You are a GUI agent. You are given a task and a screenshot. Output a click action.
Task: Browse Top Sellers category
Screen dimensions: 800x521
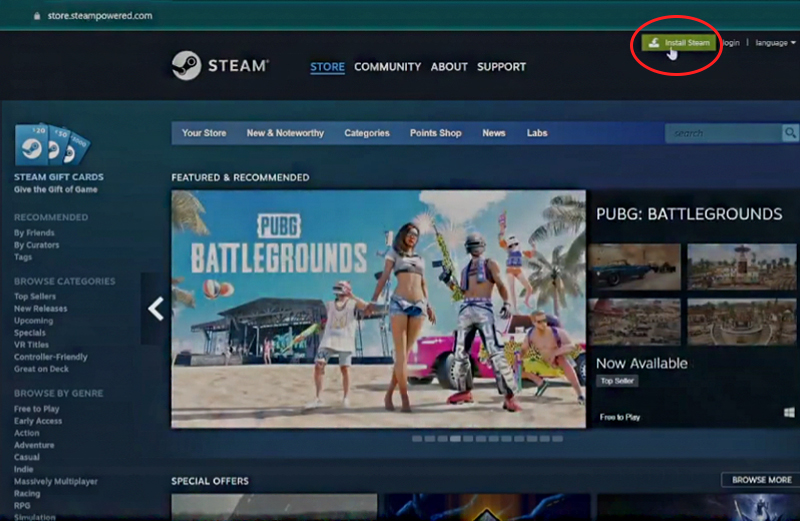(35, 296)
